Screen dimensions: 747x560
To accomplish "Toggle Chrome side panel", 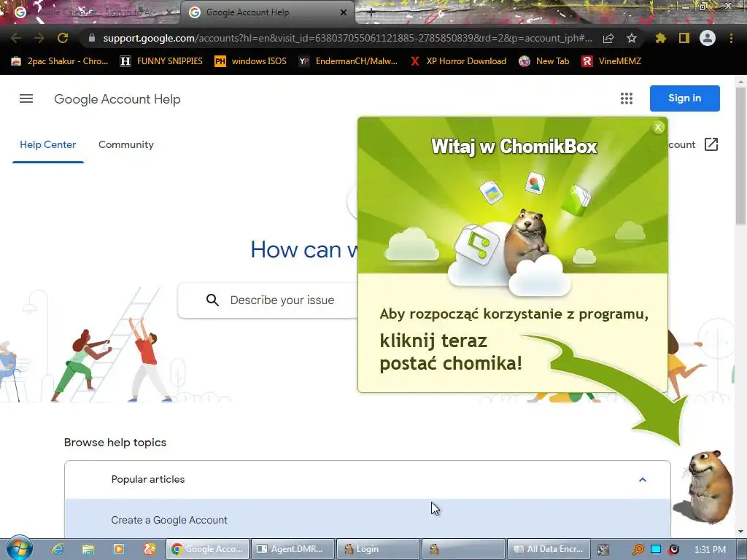I will [x=684, y=38].
